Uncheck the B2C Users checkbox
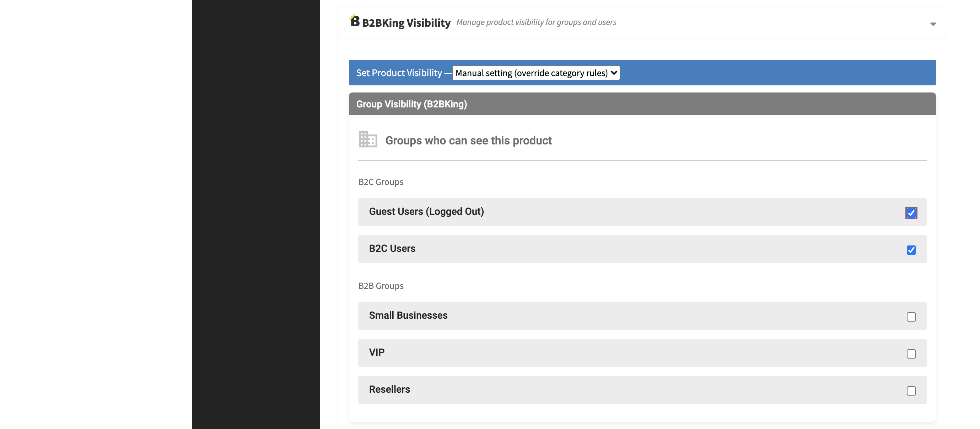 point(911,250)
